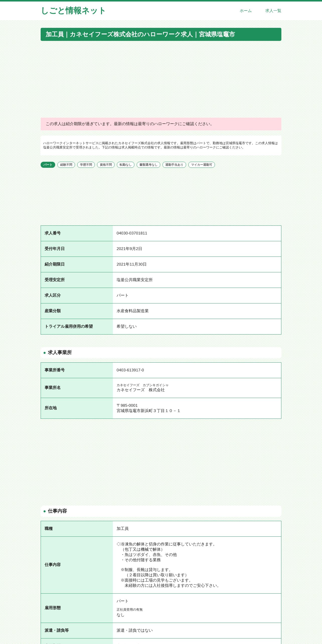The image size is (322, 644).
Task: Click the 経験不問 tag
Action: [66, 165]
